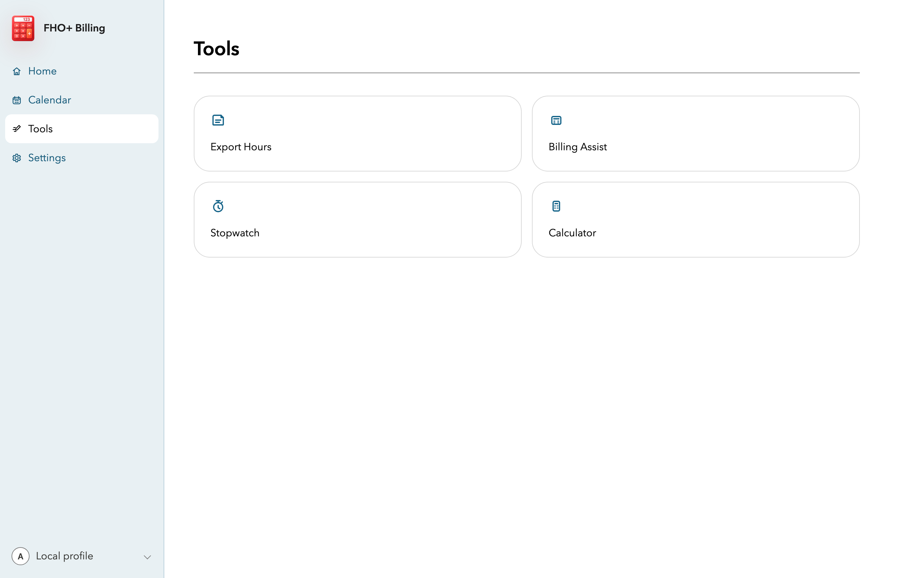
Task: Click the Local profile label
Action: click(64, 556)
